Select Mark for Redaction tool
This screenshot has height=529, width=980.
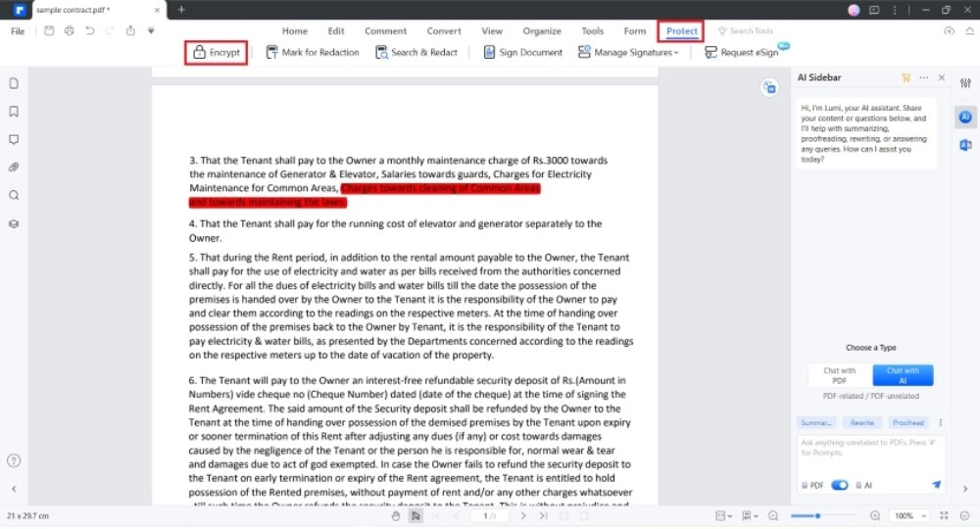pos(313,53)
